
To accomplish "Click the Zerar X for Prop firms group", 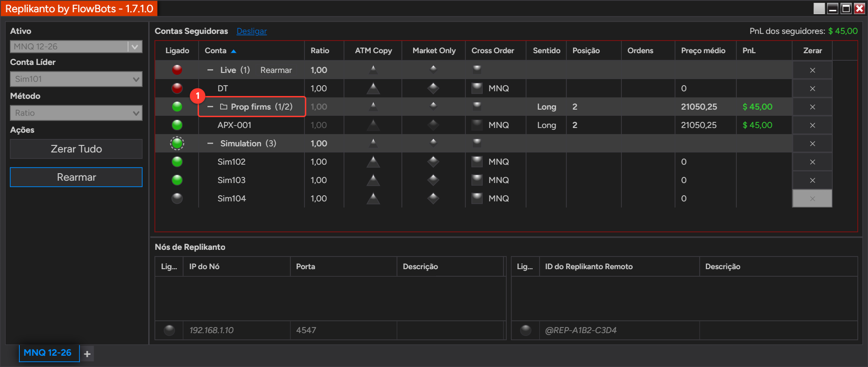I will (x=812, y=107).
